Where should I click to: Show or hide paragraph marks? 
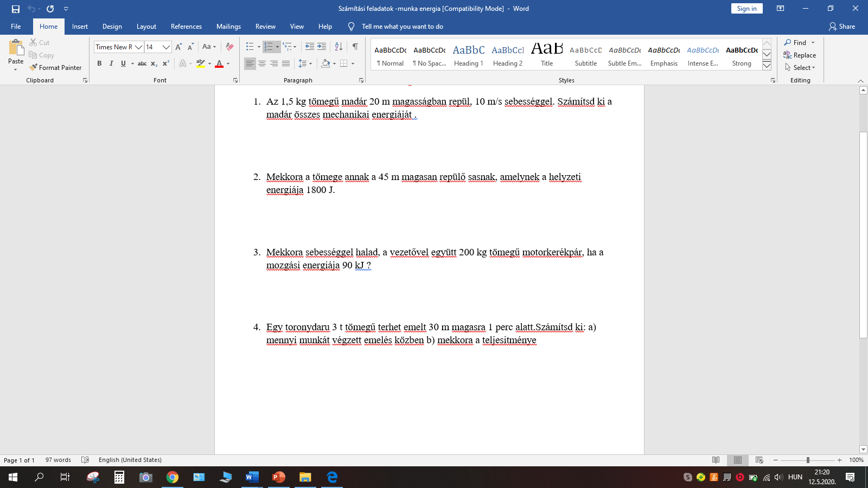click(355, 47)
